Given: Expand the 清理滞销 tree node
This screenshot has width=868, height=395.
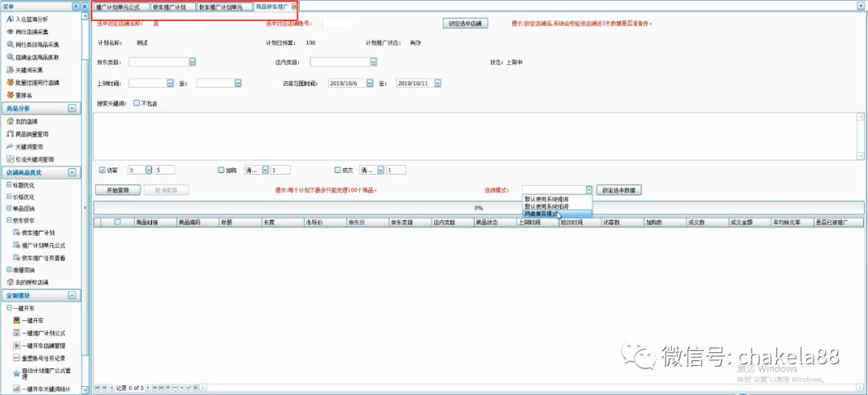Looking at the screenshot, I should 9,270.
